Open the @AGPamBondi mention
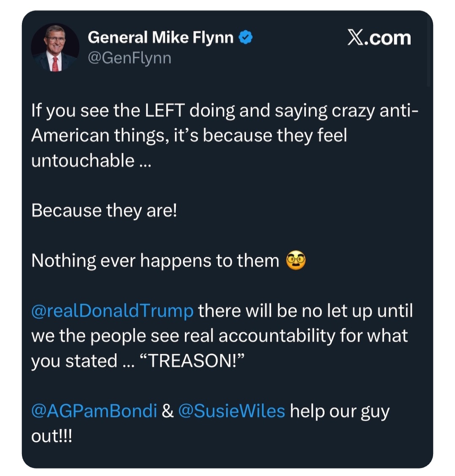Screen dimensions: 455x476 94,411
